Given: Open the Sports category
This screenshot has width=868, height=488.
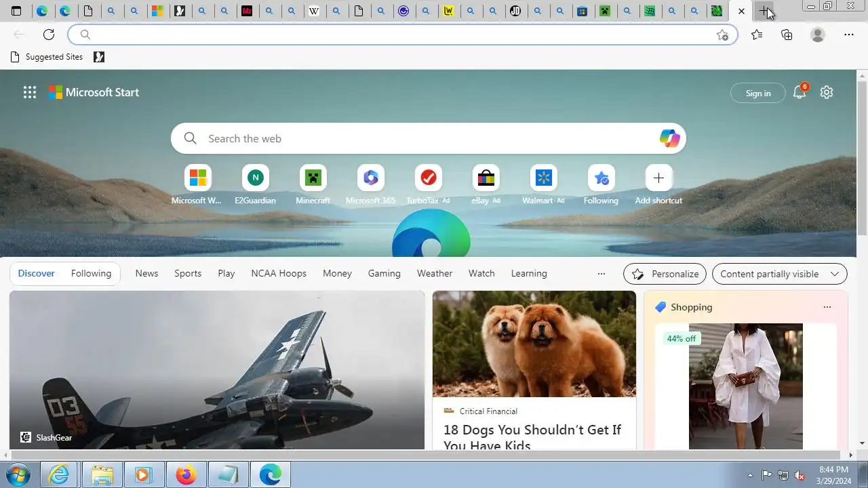Looking at the screenshot, I should pos(188,274).
